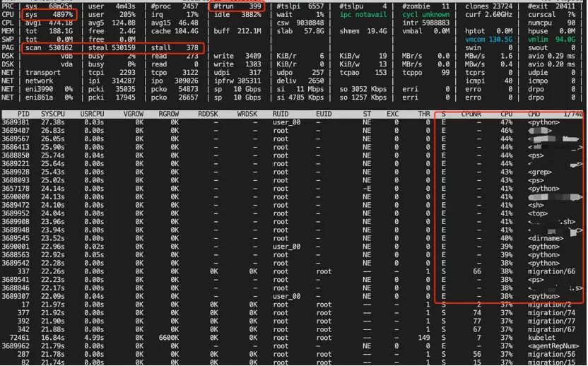
Task: Click the PID column header
Action: click(23, 114)
